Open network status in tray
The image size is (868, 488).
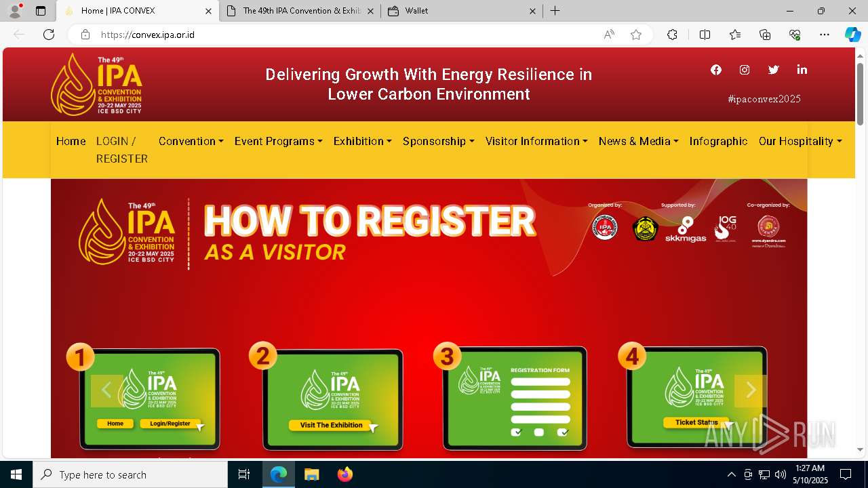(764, 474)
